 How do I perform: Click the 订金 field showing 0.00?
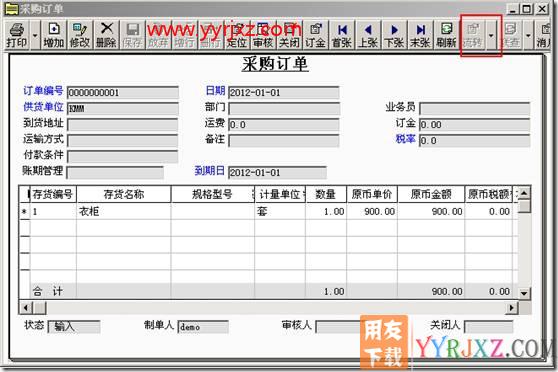[x=474, y=125]
